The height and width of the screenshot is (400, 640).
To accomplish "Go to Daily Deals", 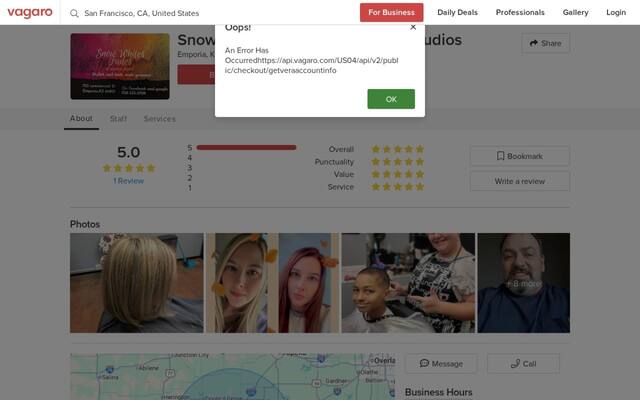I will (x=457, y=13).
